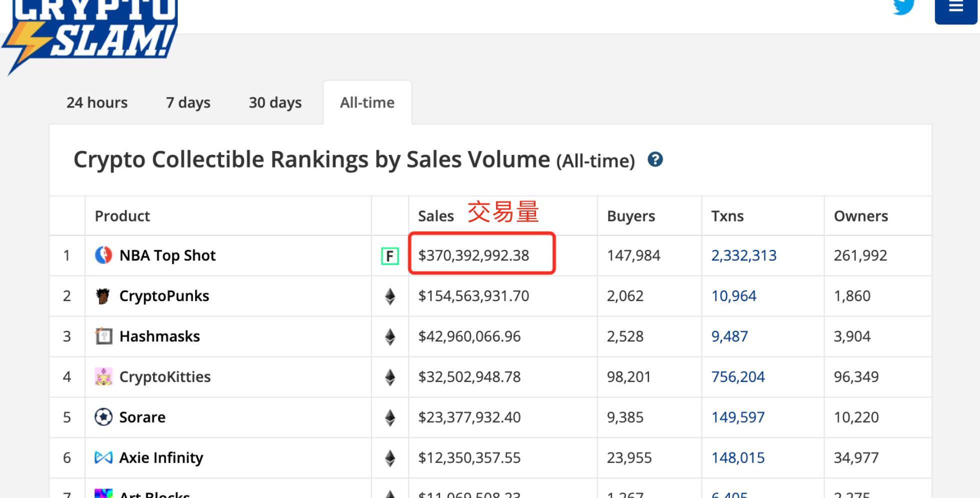Click the Product column header
The height and width of the screenshot is (498, 980).
coord(122,216)
